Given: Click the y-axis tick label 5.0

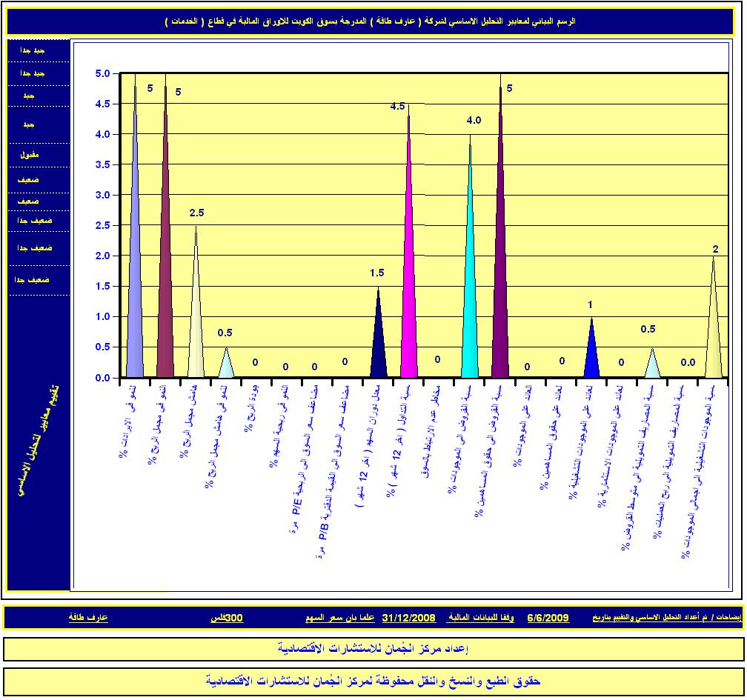Looking at the screenshot, I should click(x=102, y=73).
